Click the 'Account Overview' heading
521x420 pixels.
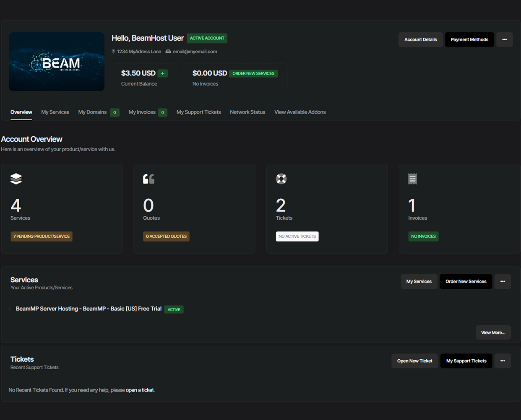(x=32, y=139)
